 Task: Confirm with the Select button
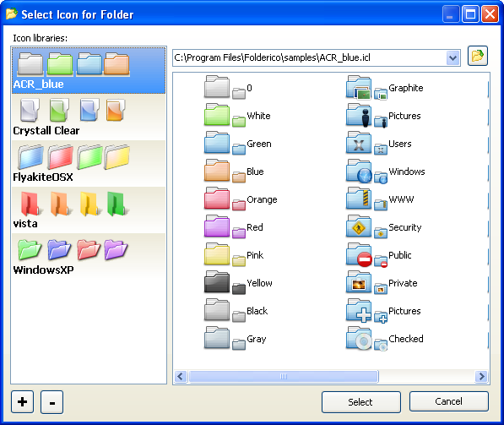(x=361, y=402)
